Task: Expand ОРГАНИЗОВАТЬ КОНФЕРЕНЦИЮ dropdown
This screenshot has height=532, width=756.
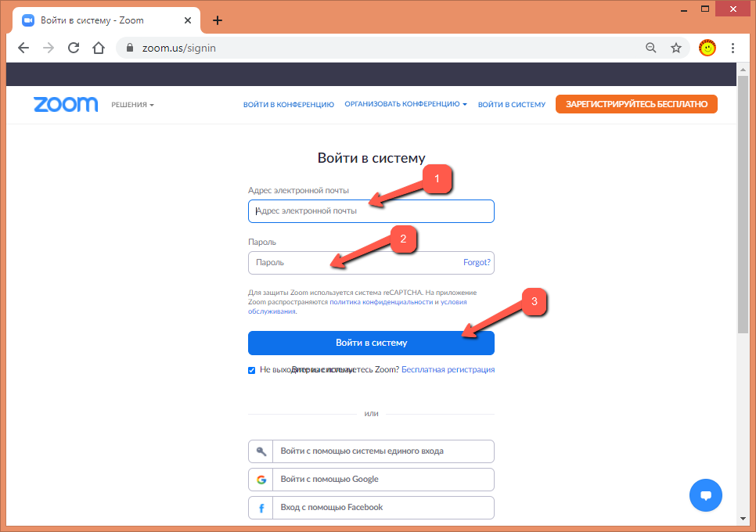Action: point(405,104)
